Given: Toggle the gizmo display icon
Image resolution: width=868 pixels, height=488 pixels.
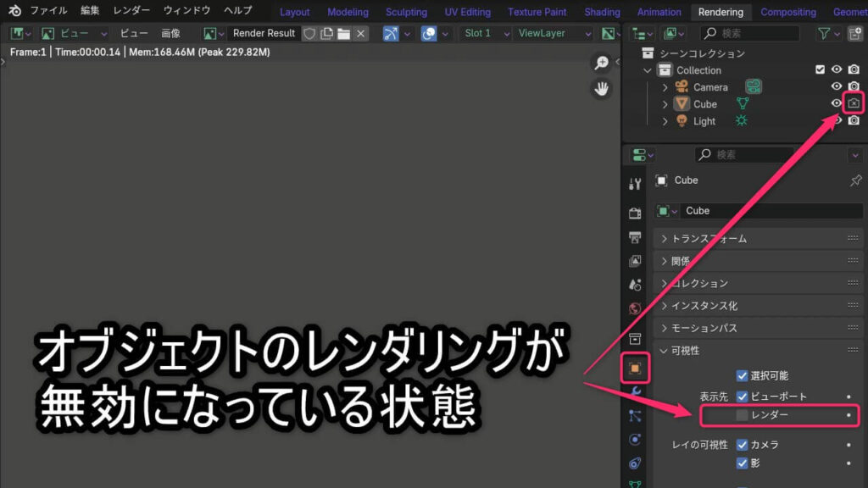Looking at the screenshot, I should [x=391, y=33].
